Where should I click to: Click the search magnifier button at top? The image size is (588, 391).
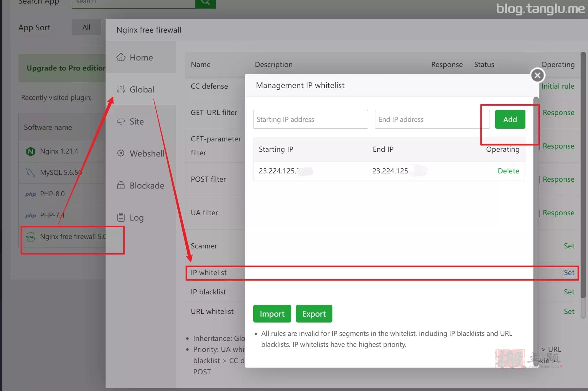(205, 2)
